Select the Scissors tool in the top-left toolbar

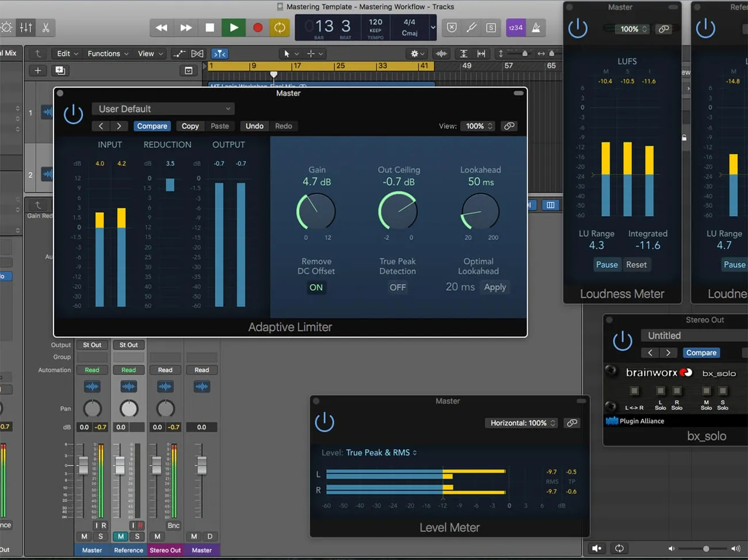[x=45, y=27]
